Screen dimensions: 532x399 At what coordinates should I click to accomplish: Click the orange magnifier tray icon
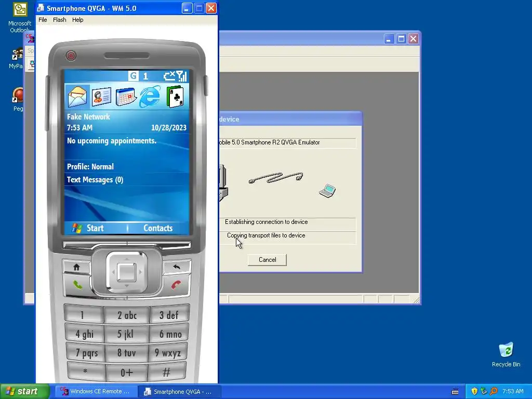[x=494, y=391]
